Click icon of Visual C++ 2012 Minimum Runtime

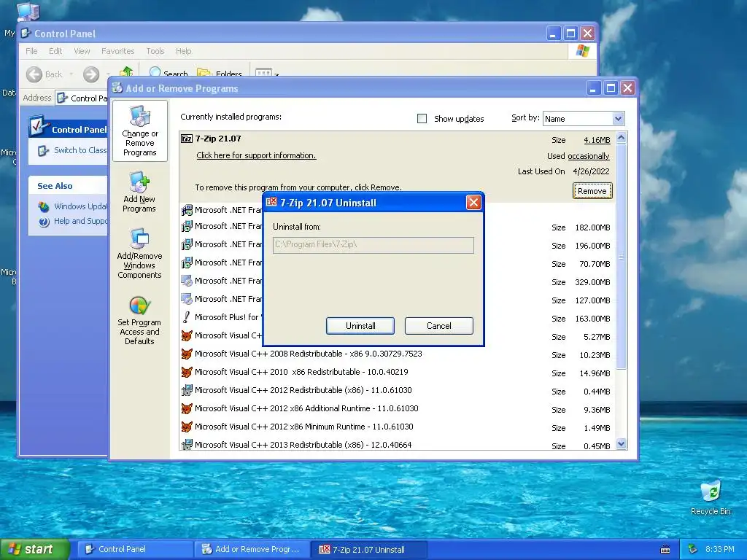[x=187, y=427]
